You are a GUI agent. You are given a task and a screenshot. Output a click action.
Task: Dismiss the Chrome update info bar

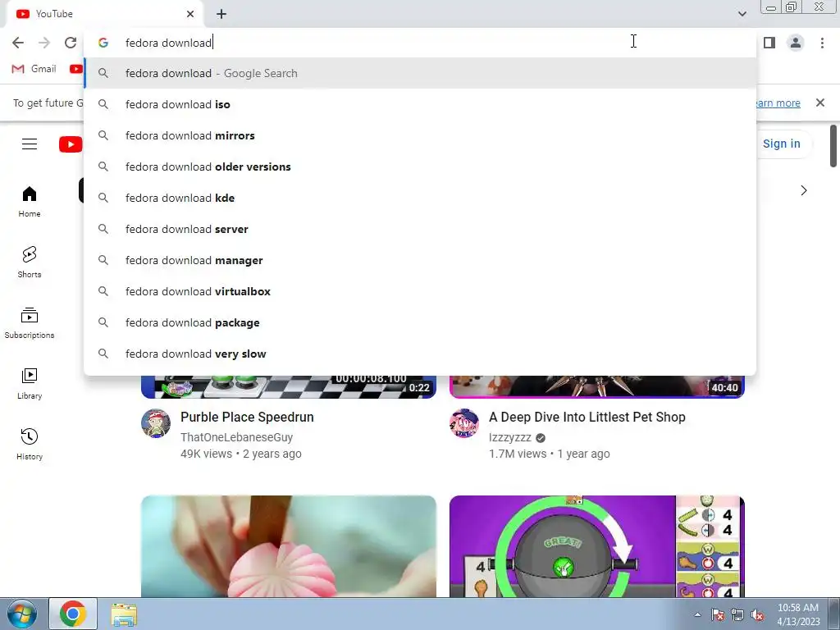pos(819,103)
